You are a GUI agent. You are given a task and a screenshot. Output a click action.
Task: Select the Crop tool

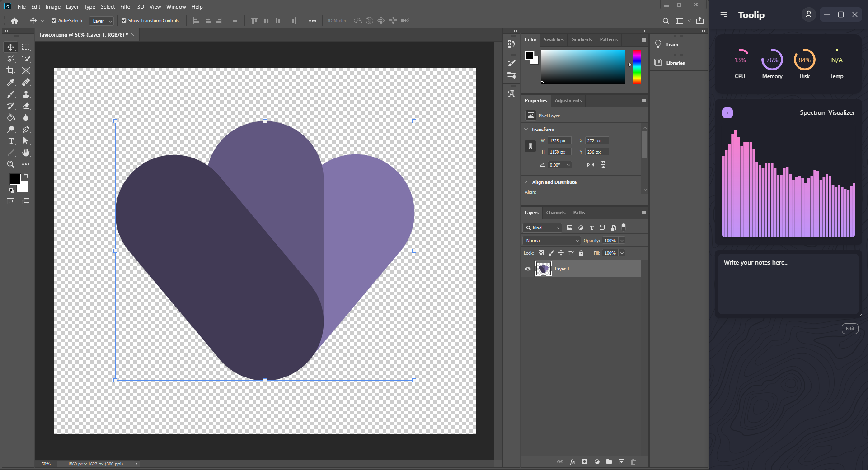pyautogui.click(x=11, y=70)
